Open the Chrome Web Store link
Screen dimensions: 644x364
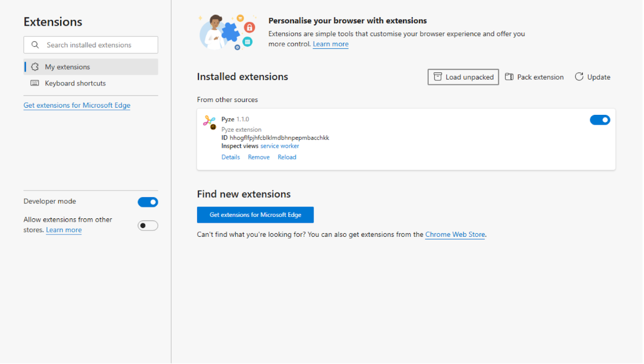[455, 234]
